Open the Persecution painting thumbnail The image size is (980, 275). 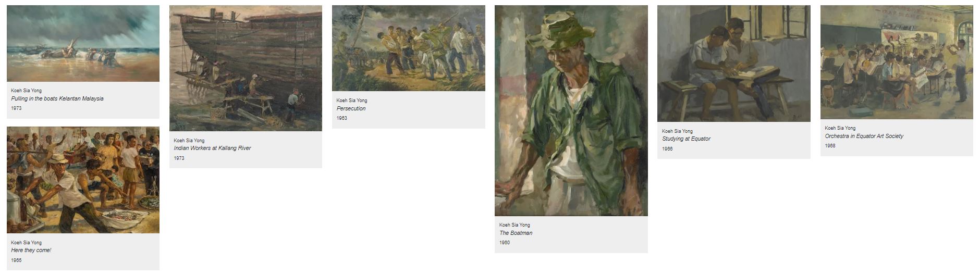click(409, 48)
